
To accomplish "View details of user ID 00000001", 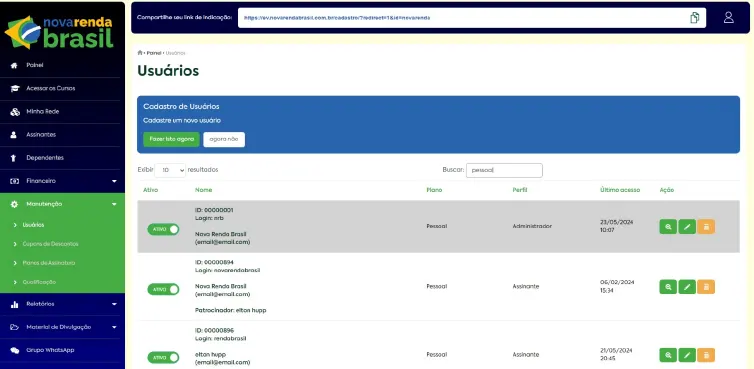I will (x=668, y=227).
